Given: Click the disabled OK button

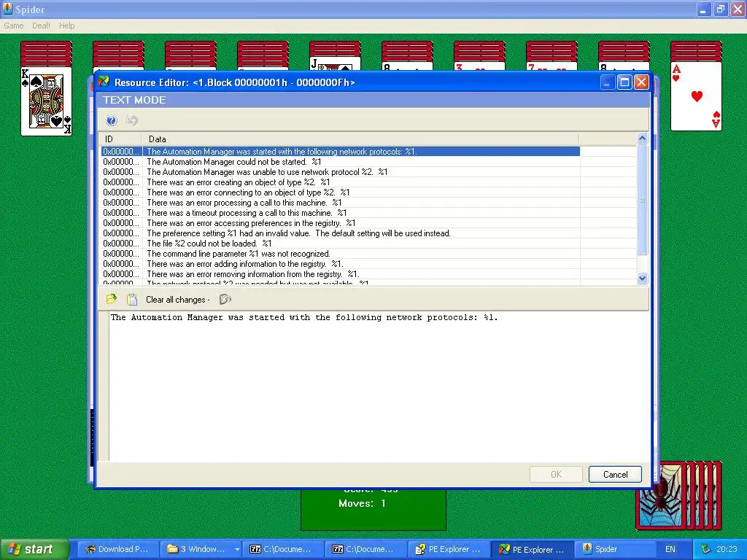Looking at the screenshot, I should [x=556, y=474].
